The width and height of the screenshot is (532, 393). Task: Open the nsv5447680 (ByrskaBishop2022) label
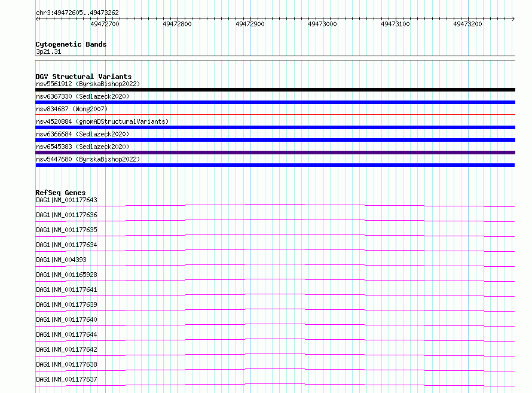click(x=88, y=159)
